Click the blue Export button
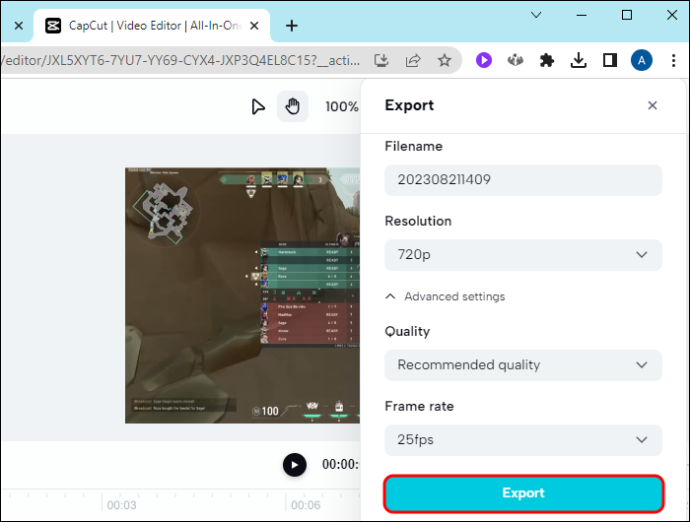 [x=523, y=493]
